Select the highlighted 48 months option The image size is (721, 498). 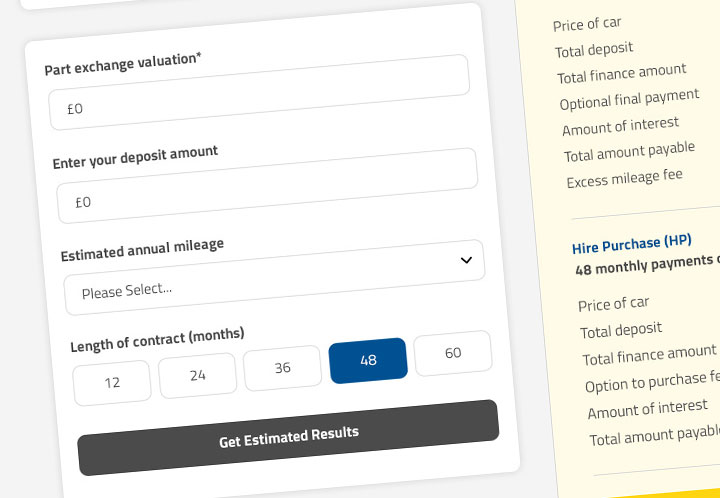[x=368, y=361]
